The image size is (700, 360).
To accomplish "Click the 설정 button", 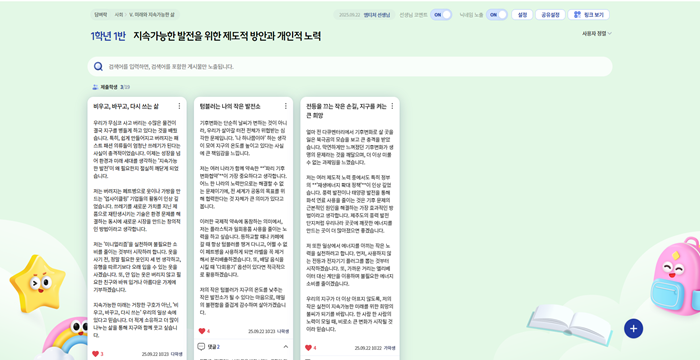I will [x=522, y=15].
